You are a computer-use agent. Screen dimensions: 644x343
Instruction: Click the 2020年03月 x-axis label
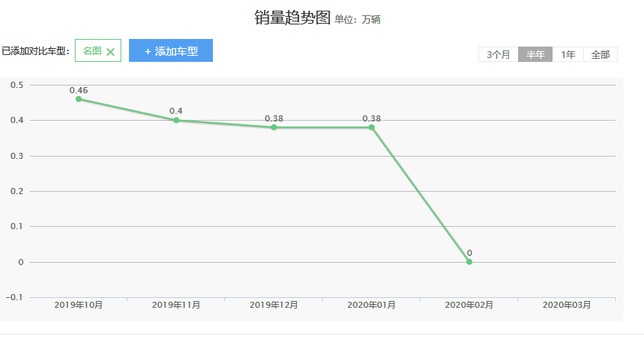(567, 305)
